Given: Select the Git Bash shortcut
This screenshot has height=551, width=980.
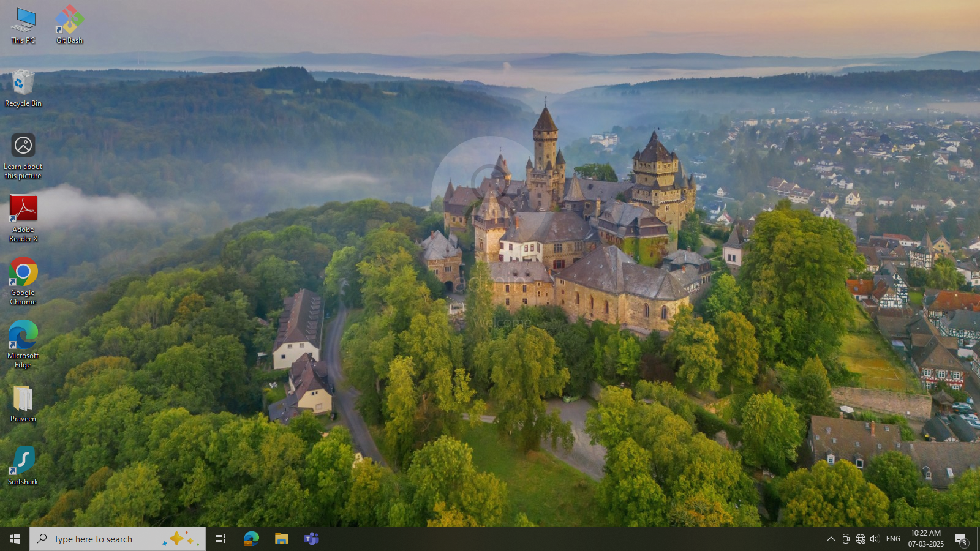Looking at the screenshot, I should click(69, 25).
